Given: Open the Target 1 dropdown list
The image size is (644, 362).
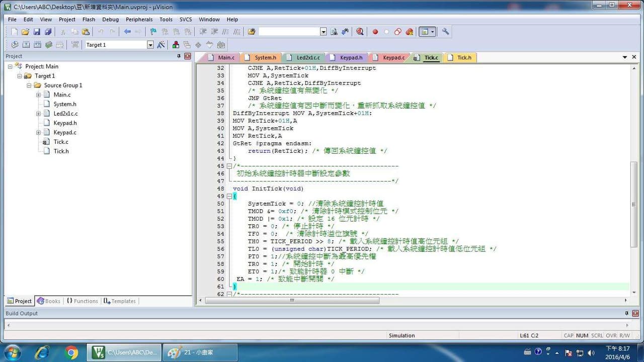Looking at the screenshot, I should tap(150, 45).
